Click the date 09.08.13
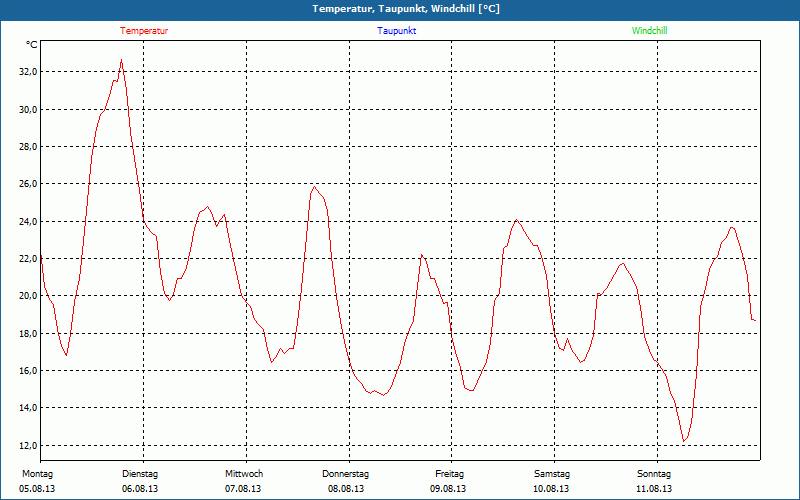The width and height of the screenshot is (800, 500). click(x=448, y=489)
